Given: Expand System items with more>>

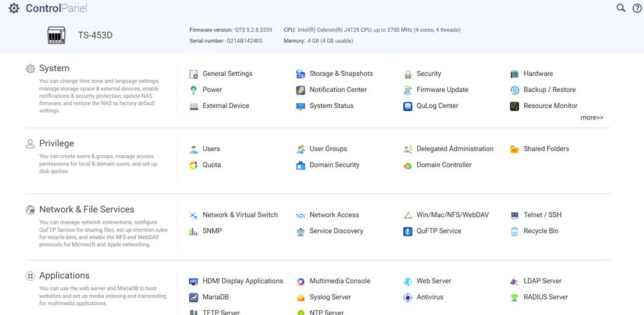Looking at the screenshot, I should tap(592, 118).
